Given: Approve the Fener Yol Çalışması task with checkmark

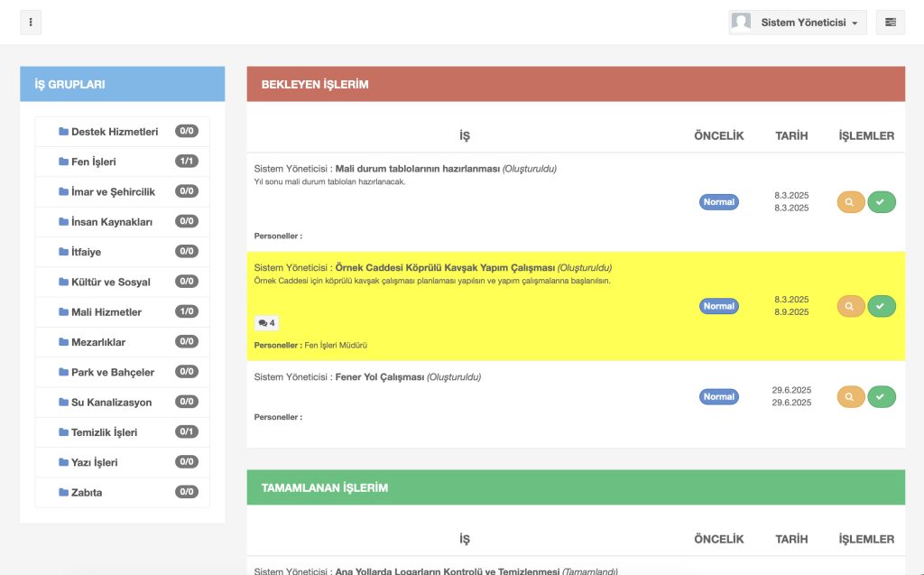Looking at the screenshot, I should pyautogui.click(x=882, y=396).
